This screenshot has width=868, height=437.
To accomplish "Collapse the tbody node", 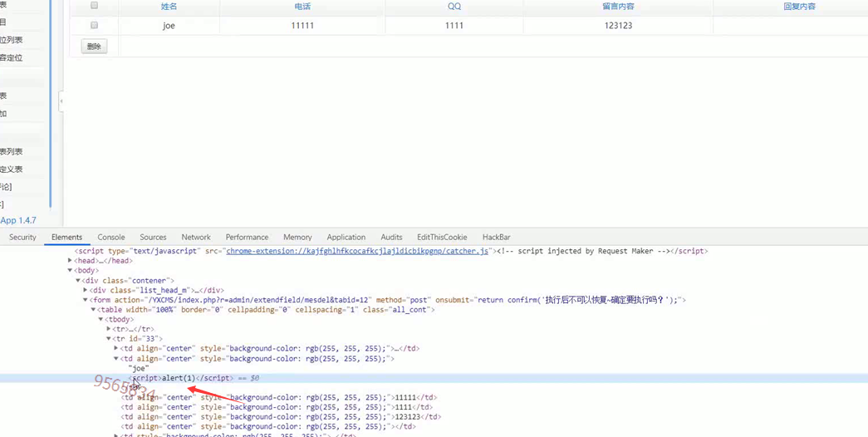I will pyautogui.click(x=101, y=320).
